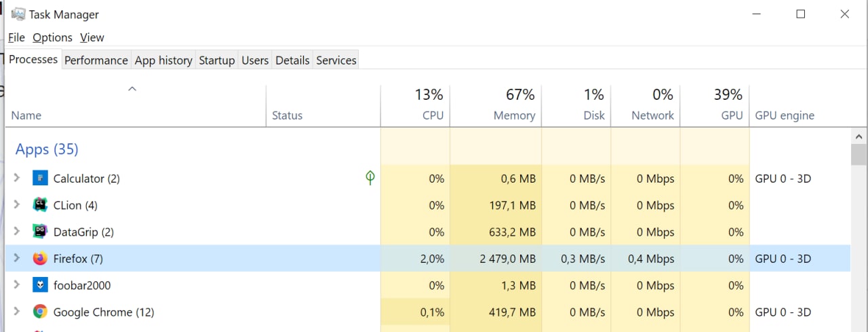Viewport: 868px width, 332px height.
Task: Click the vertical scrollbar thumb
Action: pyautogui.click(x=859, y=154)
